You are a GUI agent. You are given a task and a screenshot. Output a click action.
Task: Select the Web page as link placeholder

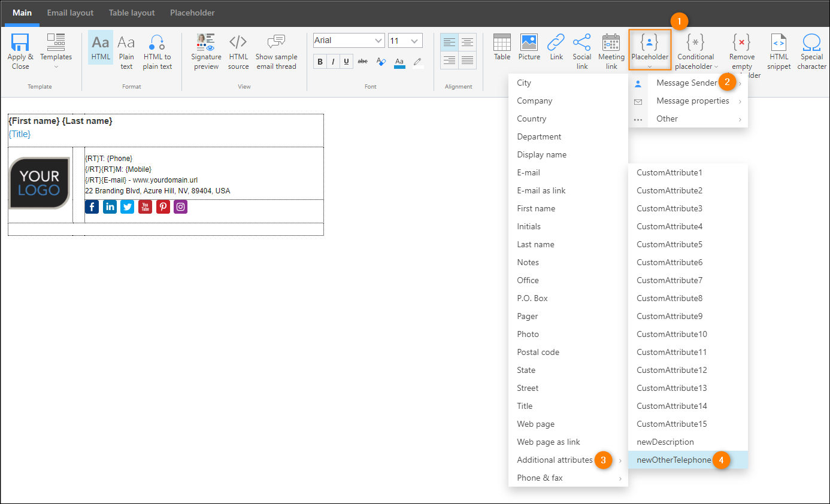[x=568, y=442]
